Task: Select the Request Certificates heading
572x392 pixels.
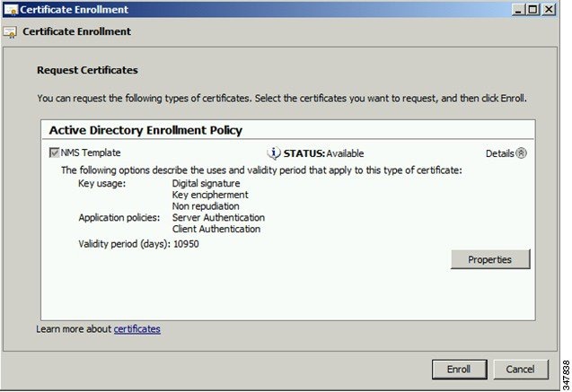Action: 87,70
